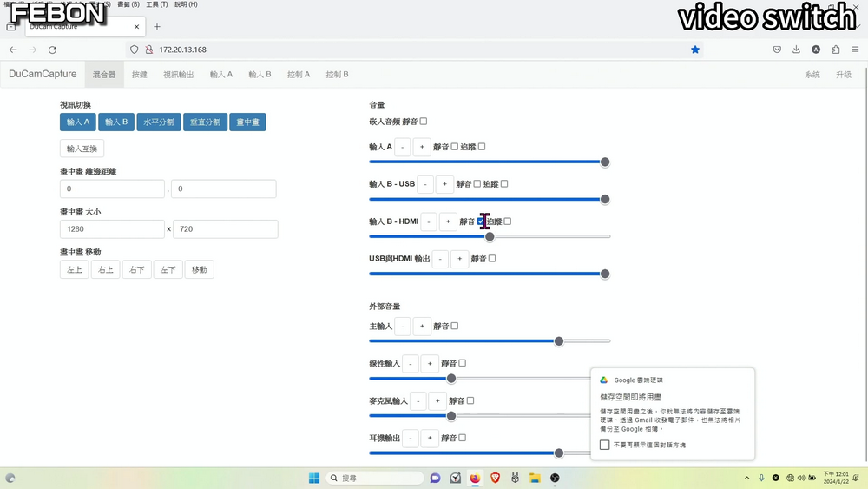Viewport: 868px width, 489px height.
Task: Mute 輸入 B - USB checkbox
Action: (477, 184)
